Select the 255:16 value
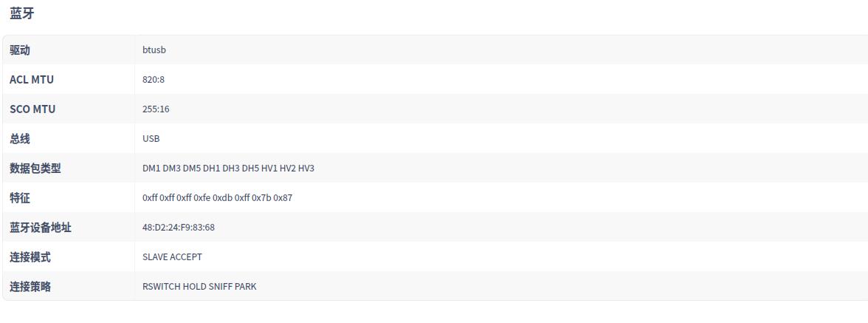The image size is (868, 323). tap(156, 109)
